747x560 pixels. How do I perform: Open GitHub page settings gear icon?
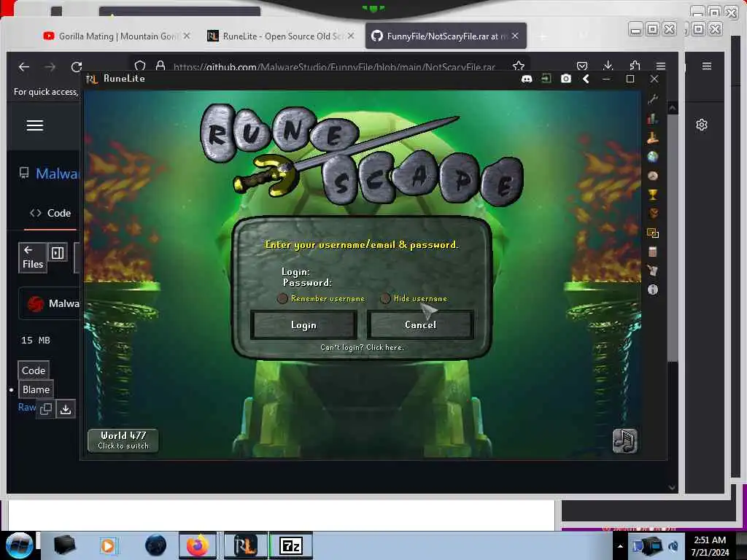[702, 125]
